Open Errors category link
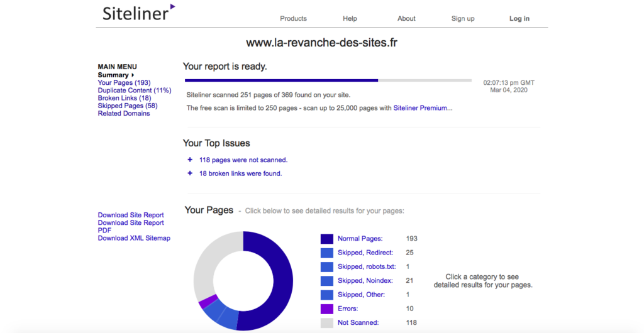 point(348,308)
